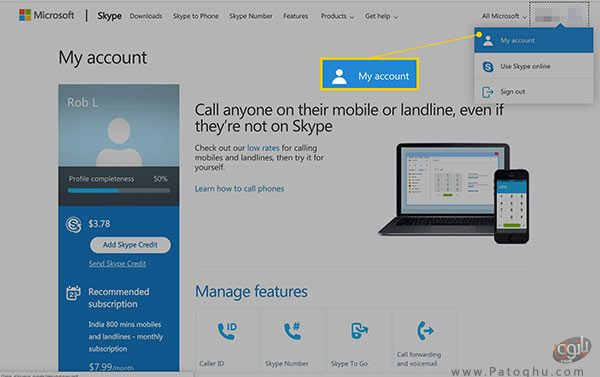
Task: Click the Rob L profile avatar picture
Action: tap(119, 142)
